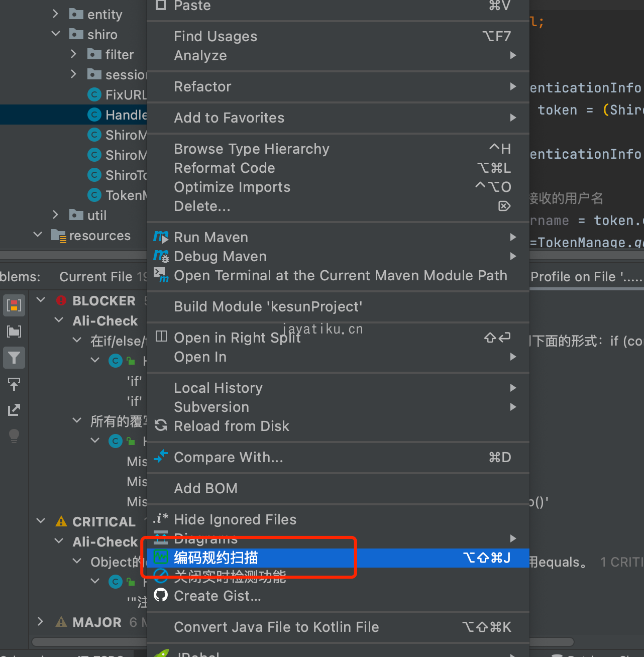Toggle the filter funnel button
Viewport: 644px width, 657px height.
(x=14, y=358)
